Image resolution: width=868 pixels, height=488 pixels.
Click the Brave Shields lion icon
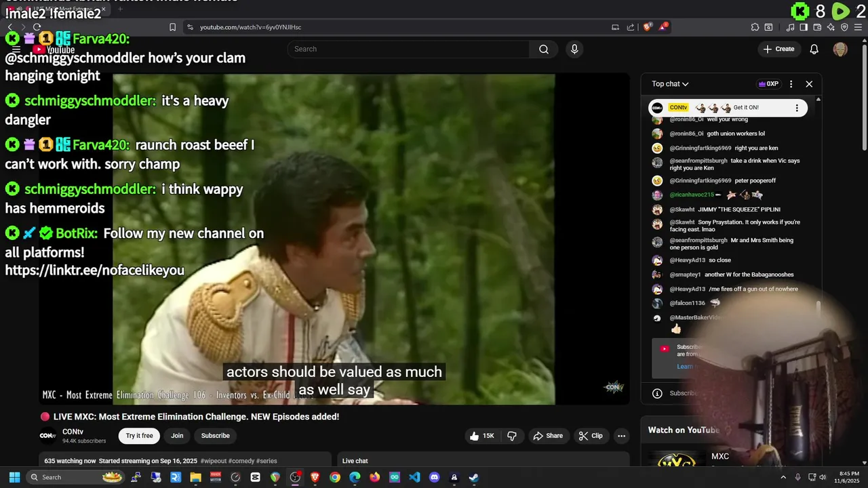[648, 27]
